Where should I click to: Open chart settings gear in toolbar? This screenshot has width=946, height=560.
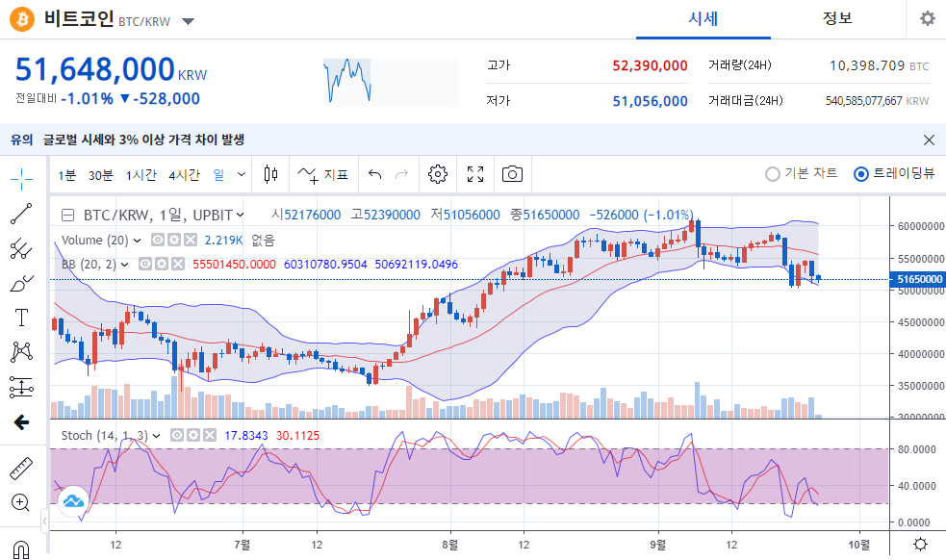pos(438,174)
